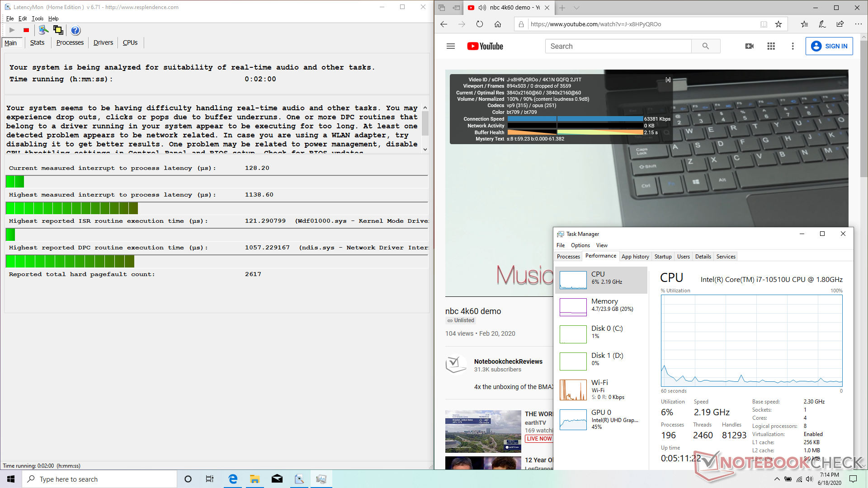The width and height of the screenshot is (868, 488).
Task: Switch to the Drivers tab in LatencyMon
Action: [x=103, y=42]
